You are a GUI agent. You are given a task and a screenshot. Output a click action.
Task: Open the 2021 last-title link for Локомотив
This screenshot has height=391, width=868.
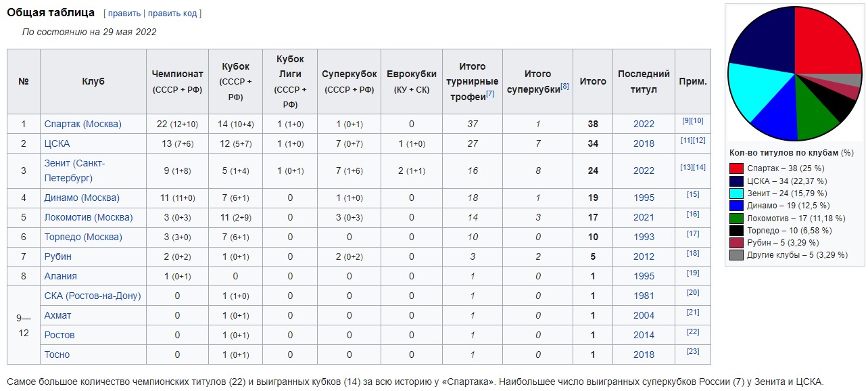coord(644,217)
